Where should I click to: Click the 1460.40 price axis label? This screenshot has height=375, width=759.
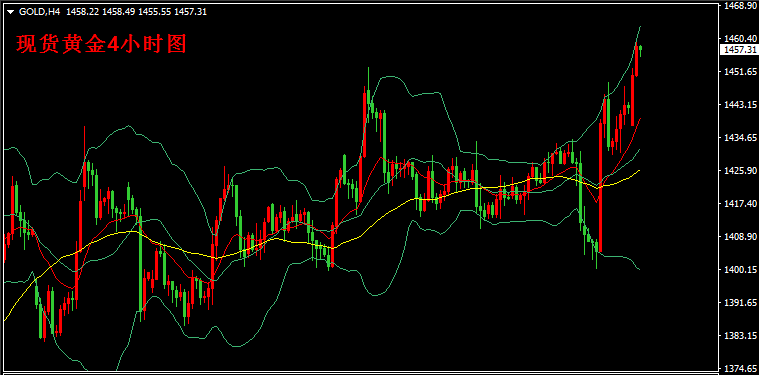(x=740, y=39)
